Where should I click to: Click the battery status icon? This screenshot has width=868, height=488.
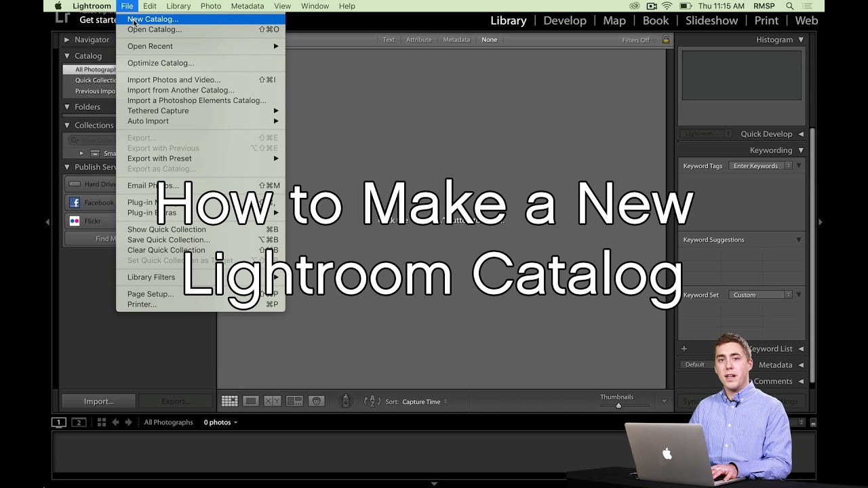(686, 6)
